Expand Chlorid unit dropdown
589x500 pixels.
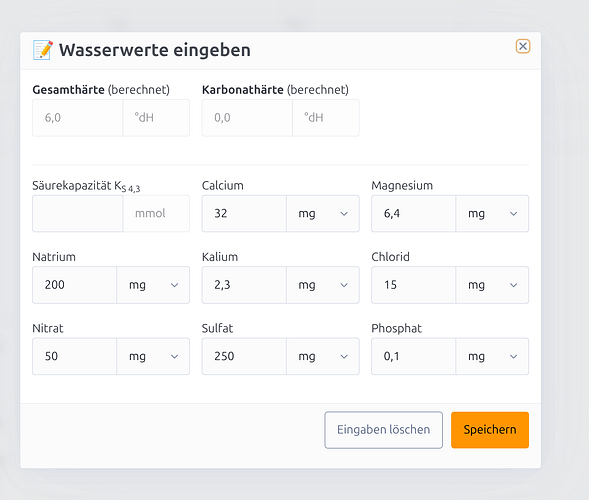coord(492,285)
